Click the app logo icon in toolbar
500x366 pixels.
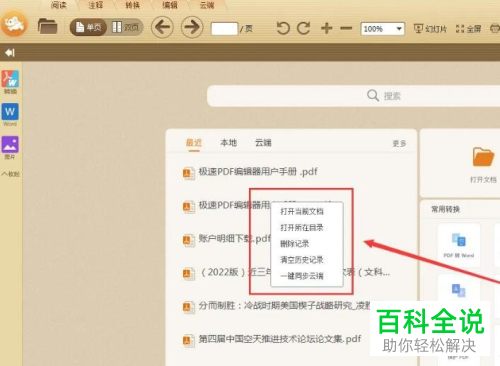coord(14,24)
